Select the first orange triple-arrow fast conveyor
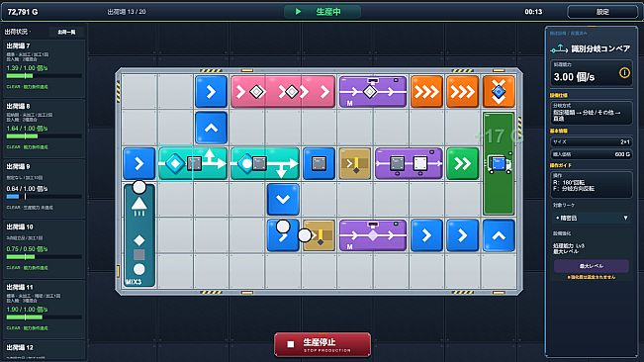This screenshot has width=644, height=362. pyautogui.click(x=426, y=92)
